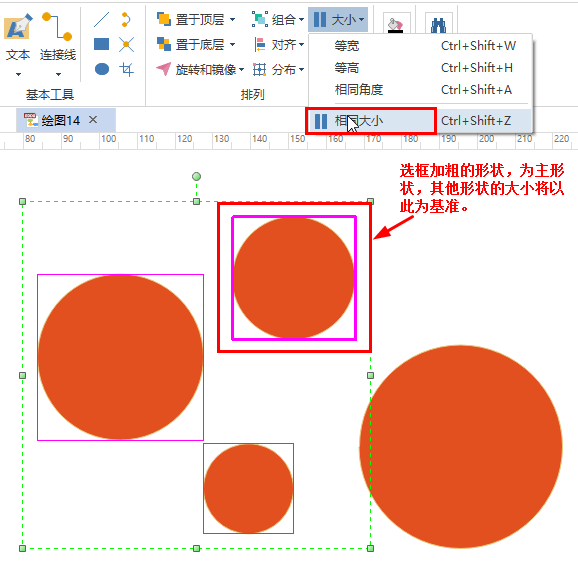578x567 pixels.
Task: Click the 组合 group button
Action: tap(278, 20)
